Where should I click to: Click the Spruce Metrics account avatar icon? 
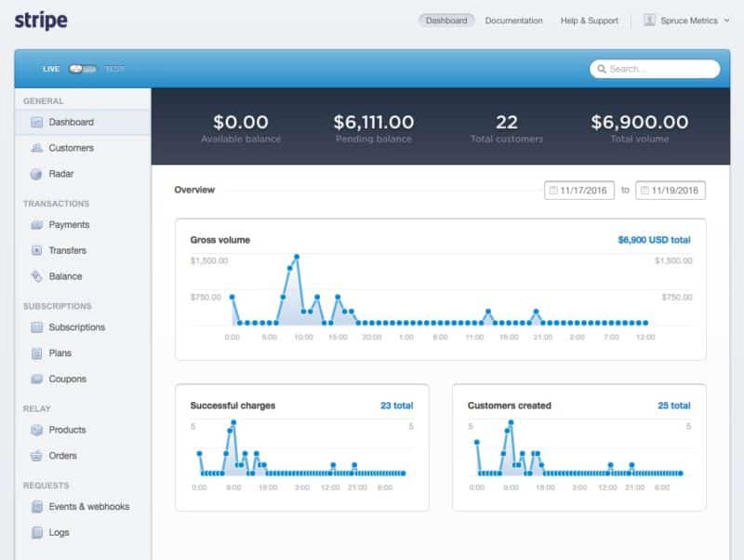(649, 20)
